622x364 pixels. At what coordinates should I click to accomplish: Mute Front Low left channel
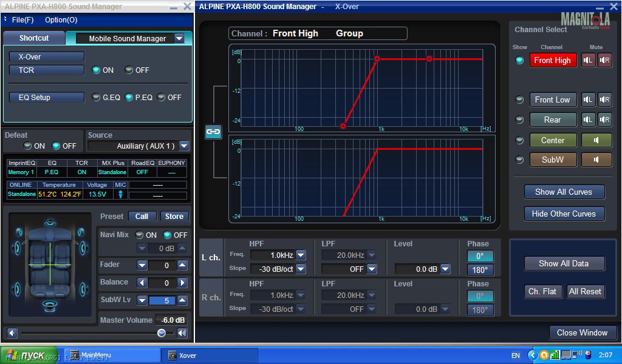(x=588, y=100)
